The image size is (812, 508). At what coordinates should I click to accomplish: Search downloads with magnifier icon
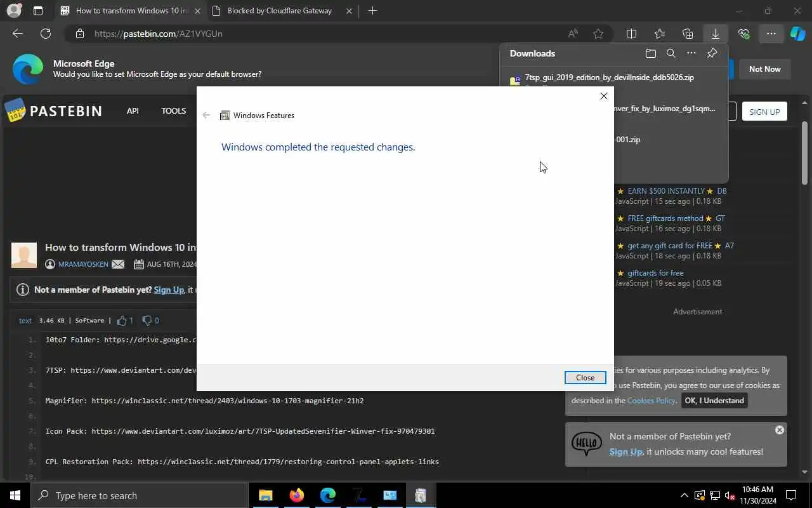pyautogui.click(x=671, y=53)
